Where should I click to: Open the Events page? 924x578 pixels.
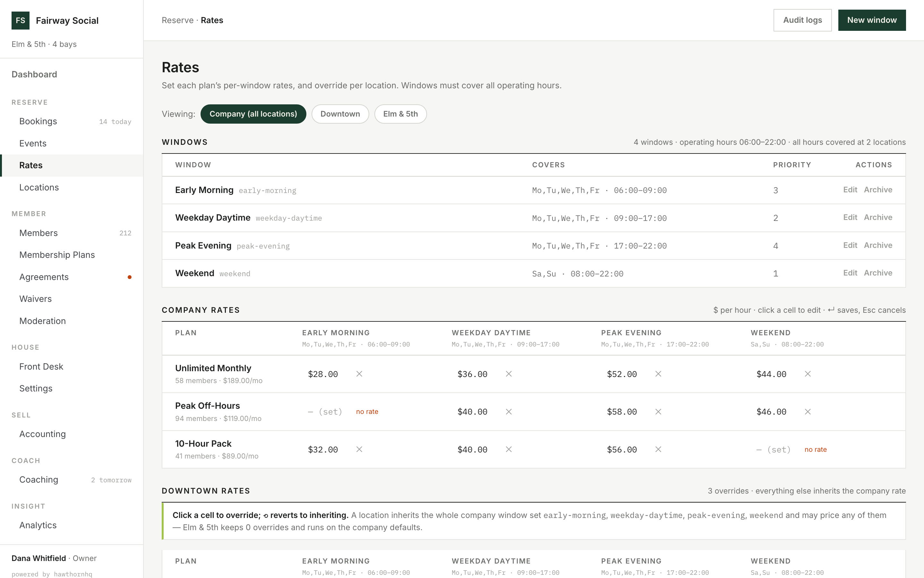pos(72,143)
